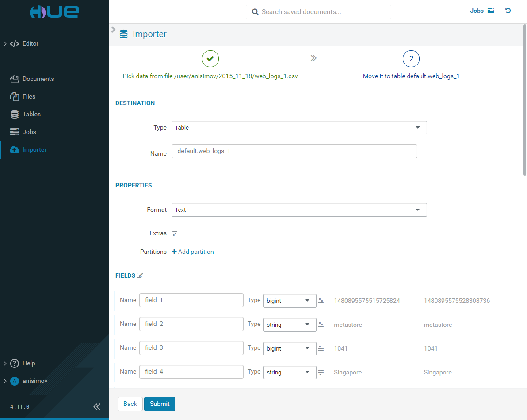Click the Hue logo
The height and width of the screenshot is (420, 527).
54,12
